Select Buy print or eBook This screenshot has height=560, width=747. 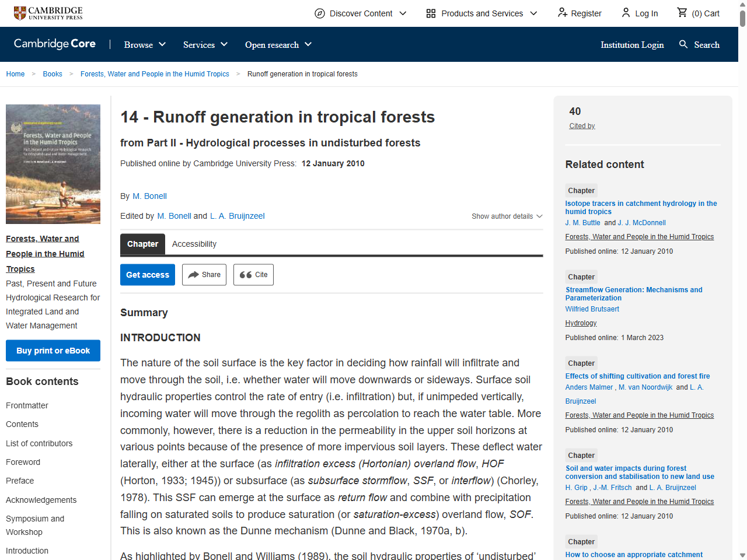coord(53,351)
